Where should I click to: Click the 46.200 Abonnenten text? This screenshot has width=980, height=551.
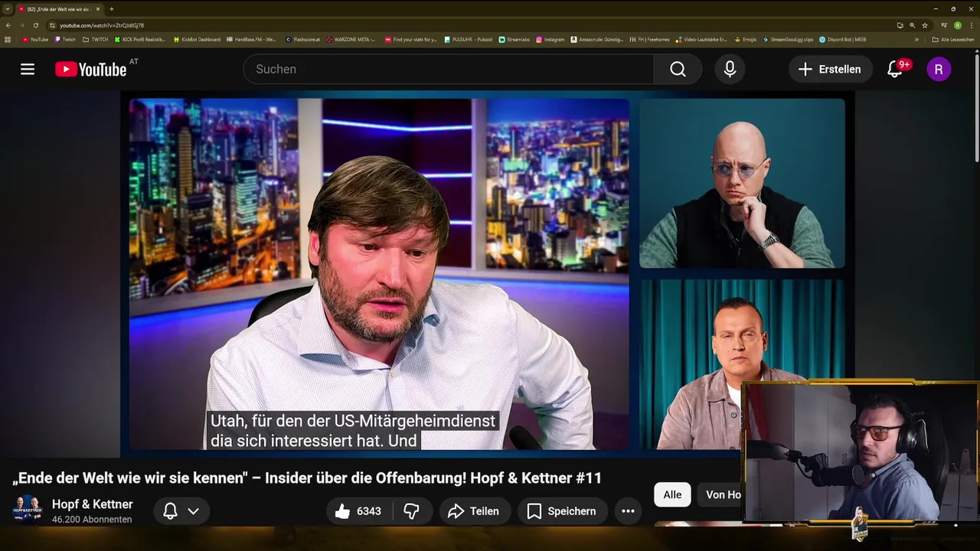tap(92, 520)
